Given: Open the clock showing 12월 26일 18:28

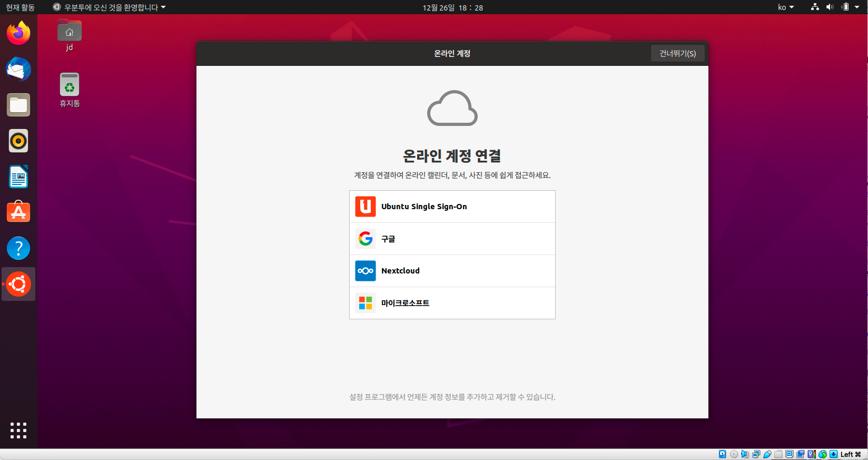Looking at the screenshot, I should point(452,7).
